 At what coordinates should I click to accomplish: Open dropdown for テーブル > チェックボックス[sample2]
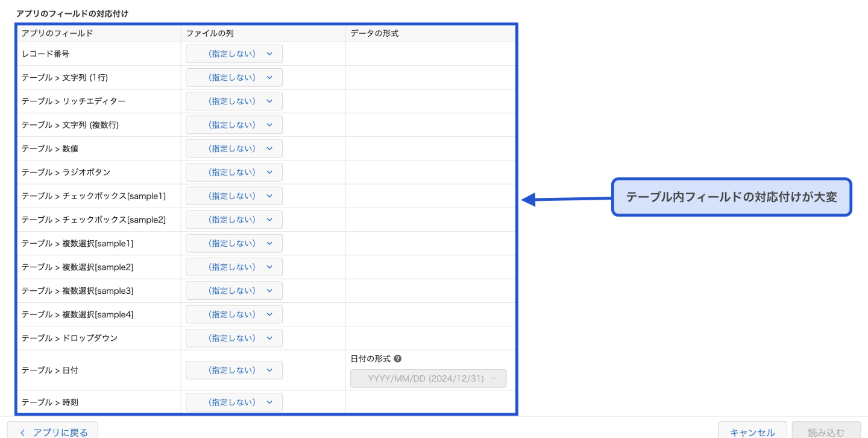point(234,220)
